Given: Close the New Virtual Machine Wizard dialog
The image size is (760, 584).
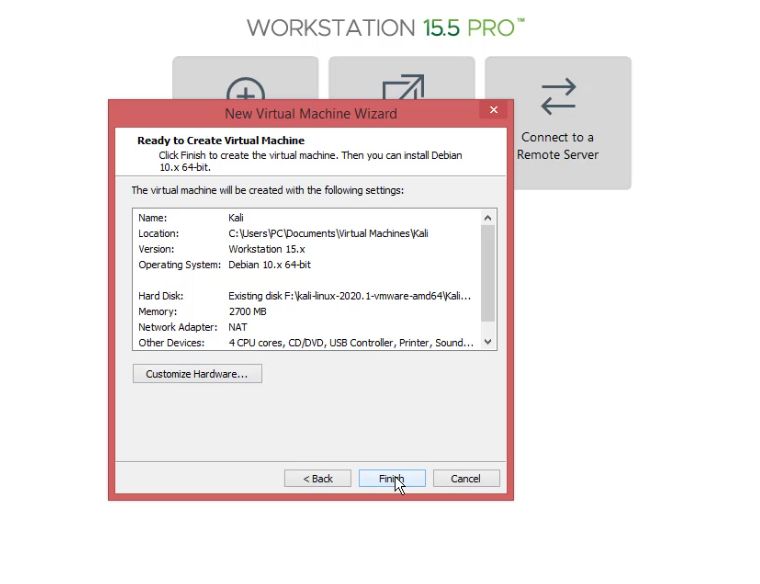Looking at the screenshot, I should 493,110.
